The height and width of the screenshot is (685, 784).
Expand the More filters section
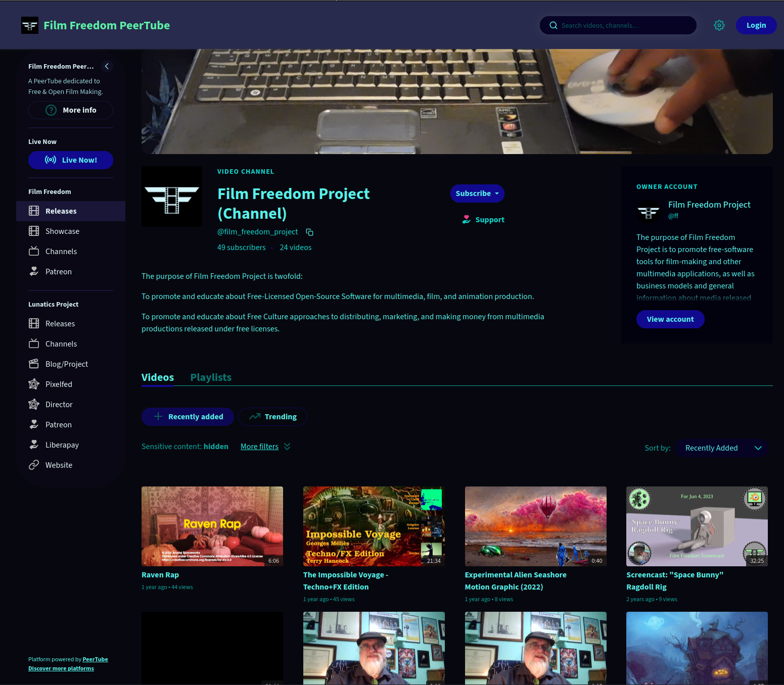[265, 447]
